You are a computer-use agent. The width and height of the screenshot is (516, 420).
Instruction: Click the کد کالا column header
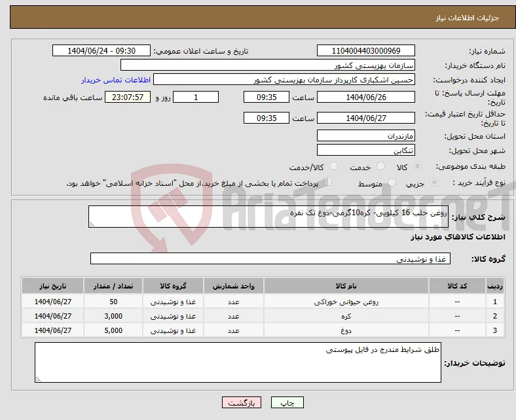(x=457, y=286)
